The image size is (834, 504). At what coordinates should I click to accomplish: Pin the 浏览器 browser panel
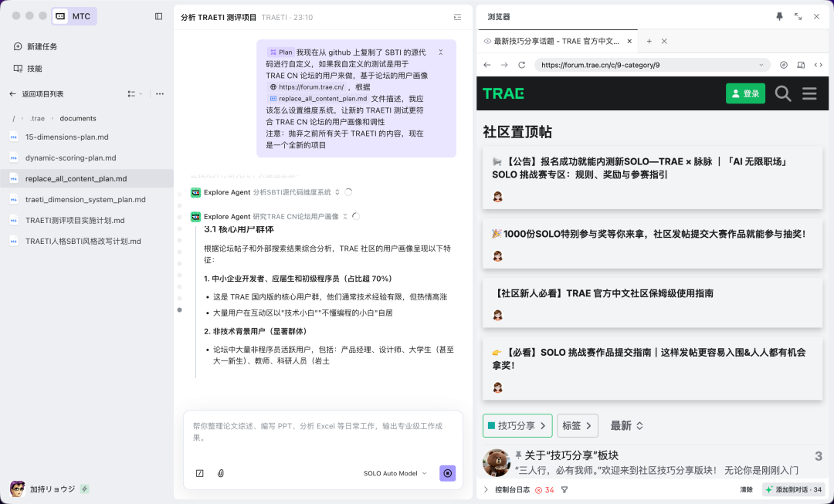(780, 16)
